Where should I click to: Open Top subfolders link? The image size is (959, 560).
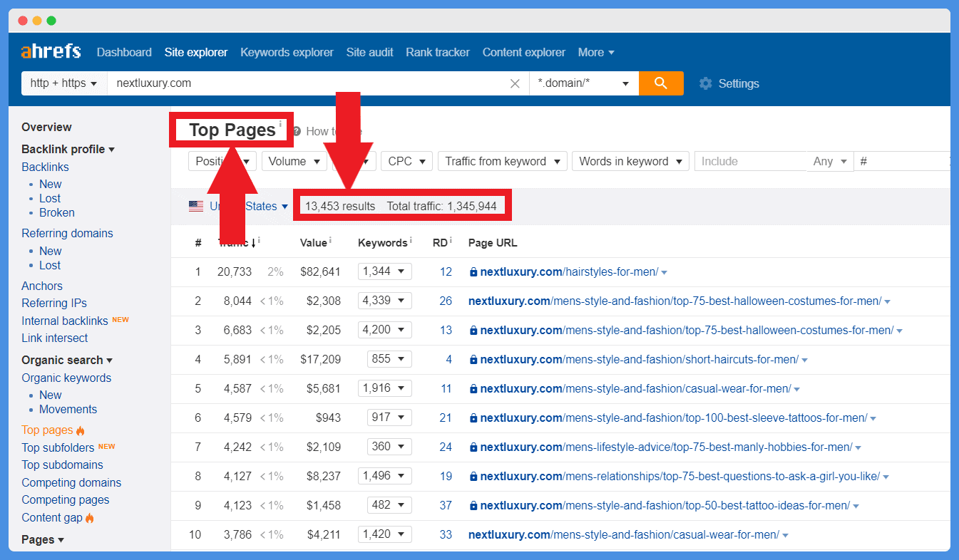(58, 447)
